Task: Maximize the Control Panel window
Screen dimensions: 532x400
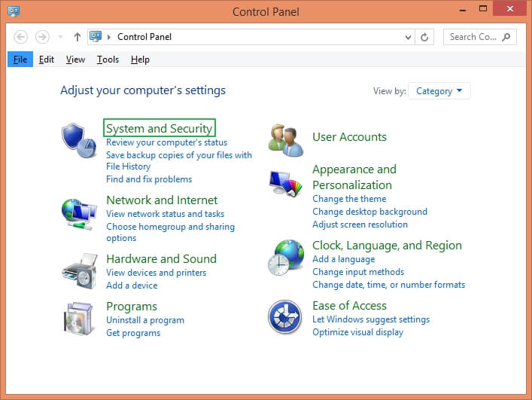Action: (x=483, y=9)
